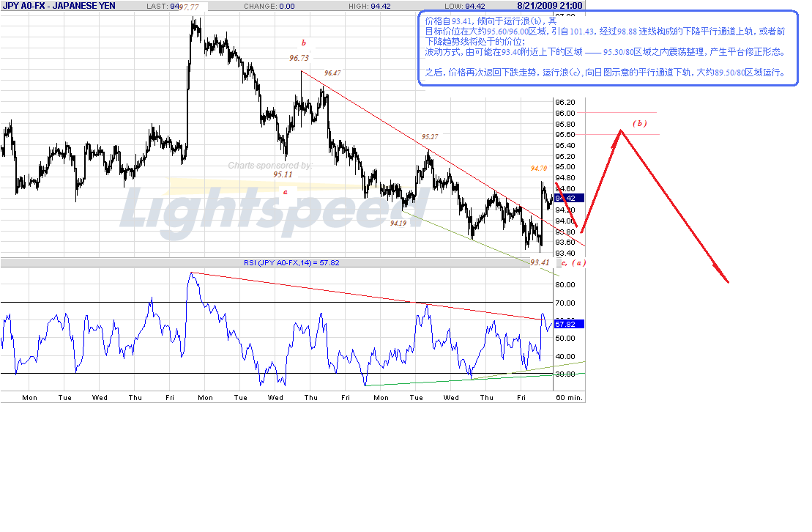Click the LOW: 94.42 header value
The image size is (812, 532).
464,6
